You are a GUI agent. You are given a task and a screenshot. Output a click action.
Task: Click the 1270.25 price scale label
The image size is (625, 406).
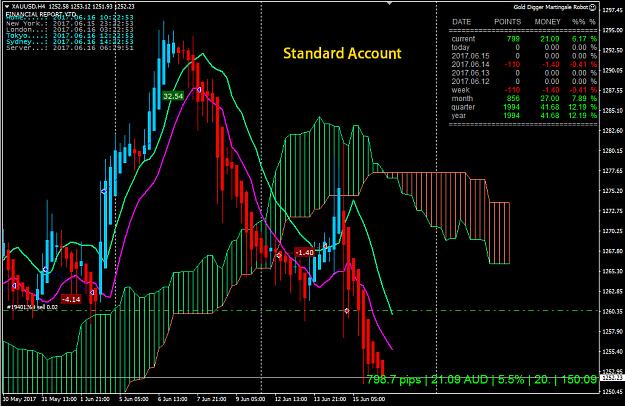click(x=613, y=231)
